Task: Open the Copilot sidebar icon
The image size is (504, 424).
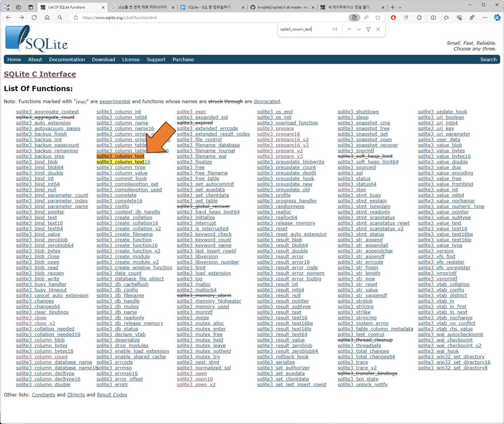Action: [497, 18]
